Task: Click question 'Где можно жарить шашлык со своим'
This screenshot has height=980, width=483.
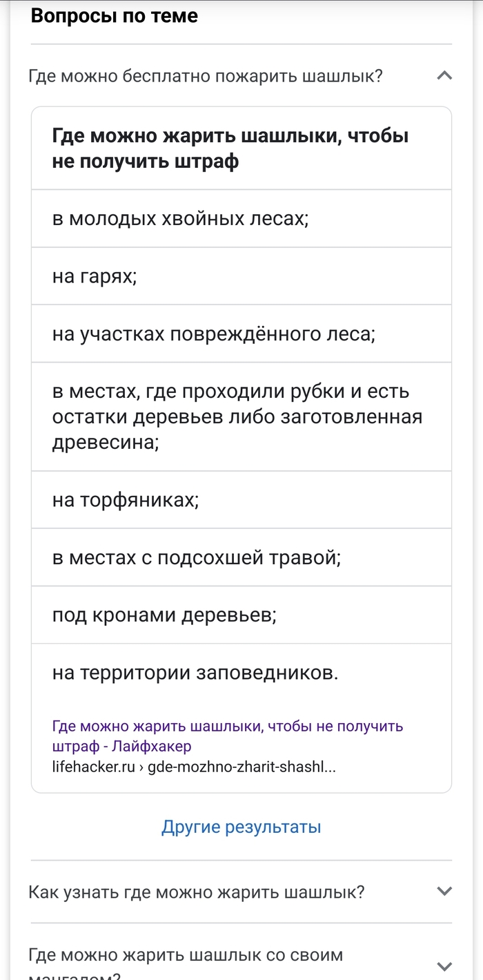Action: [x=186, y=956]
